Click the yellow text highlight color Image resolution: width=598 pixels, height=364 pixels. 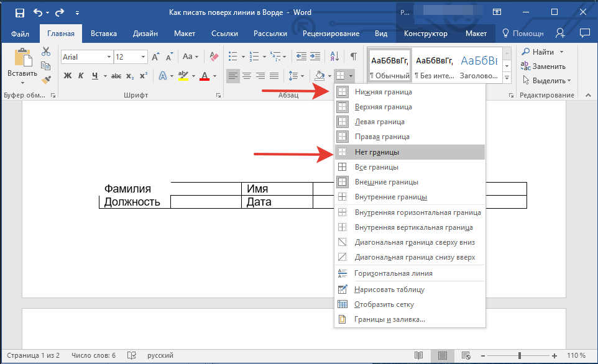click(x=183, y=76)
